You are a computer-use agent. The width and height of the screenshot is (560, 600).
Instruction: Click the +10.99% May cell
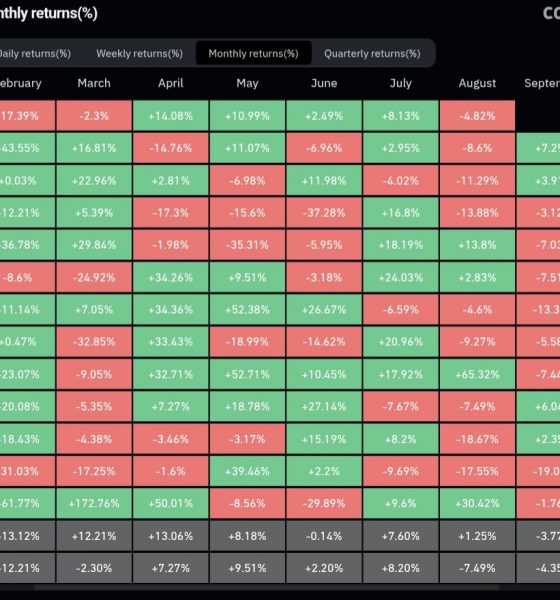tap(247, 116)
